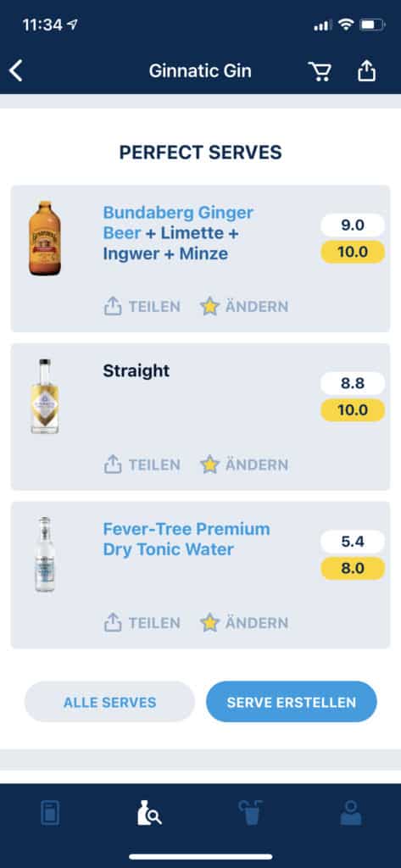This screenshot has height=868, width=401.
Task: Go back using the header arrow
Action: pos(16,71)
